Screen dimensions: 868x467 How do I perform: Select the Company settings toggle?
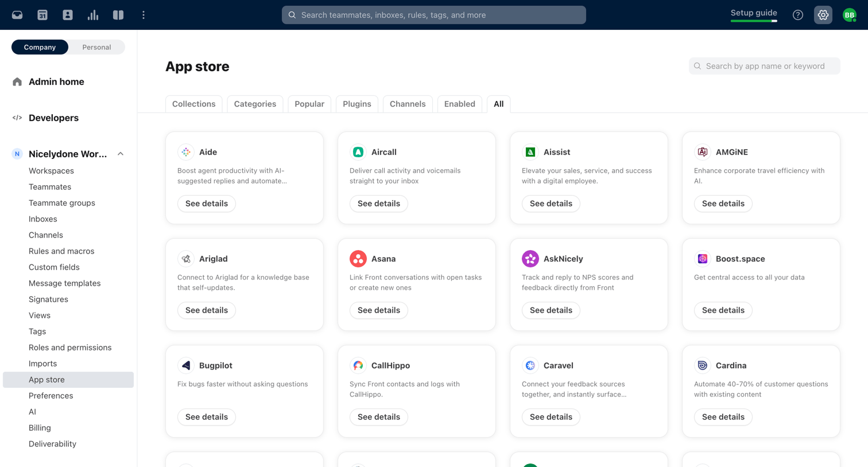pyautogui.click(x=40, y=47)
